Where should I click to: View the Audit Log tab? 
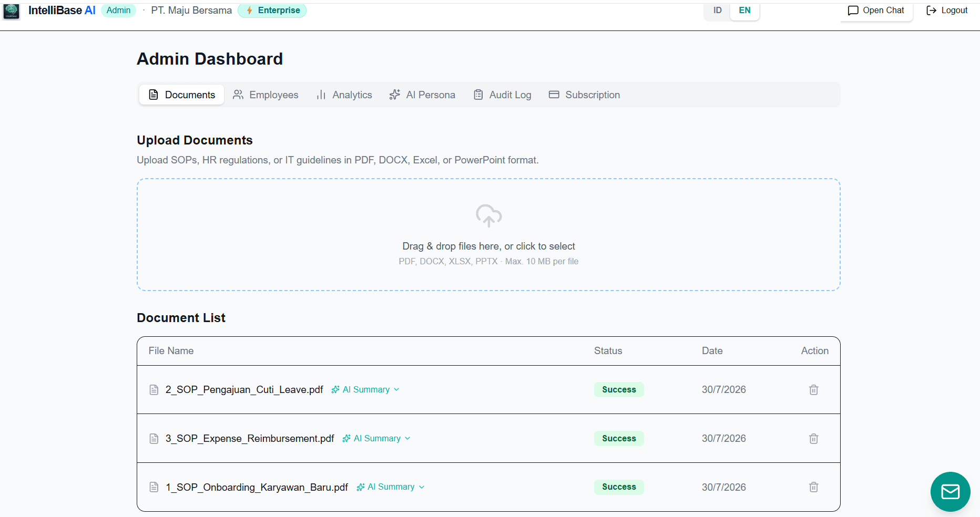[503, 95]
